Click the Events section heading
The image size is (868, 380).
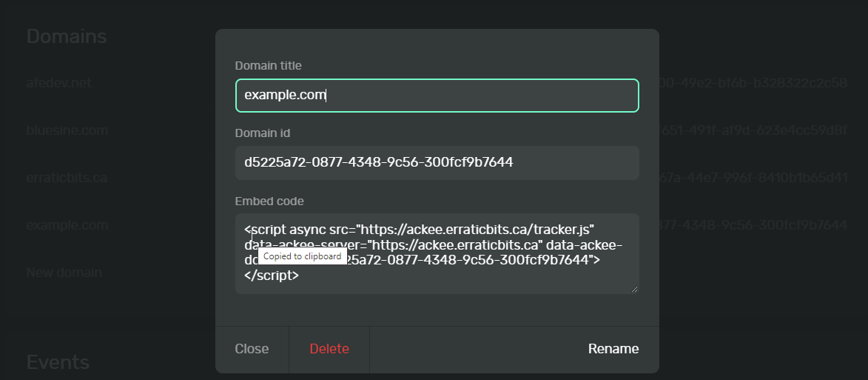tap(58, 361)
